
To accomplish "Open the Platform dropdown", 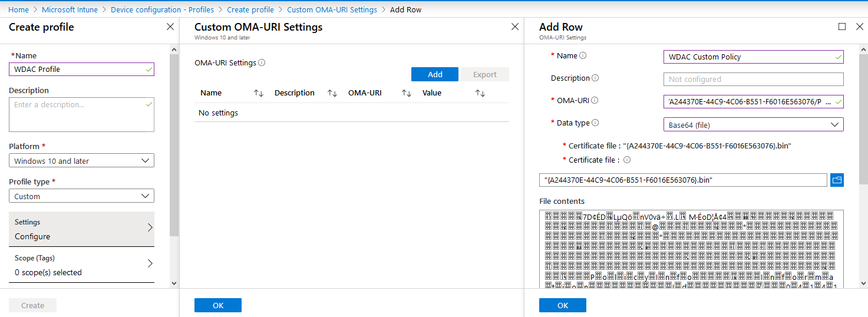I will coord(81,161).
